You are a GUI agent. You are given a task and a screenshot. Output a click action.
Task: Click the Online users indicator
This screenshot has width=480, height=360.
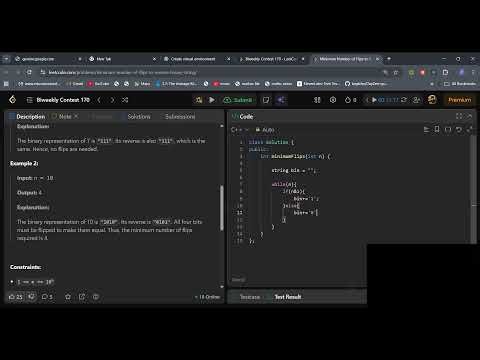tap(207, 297)
